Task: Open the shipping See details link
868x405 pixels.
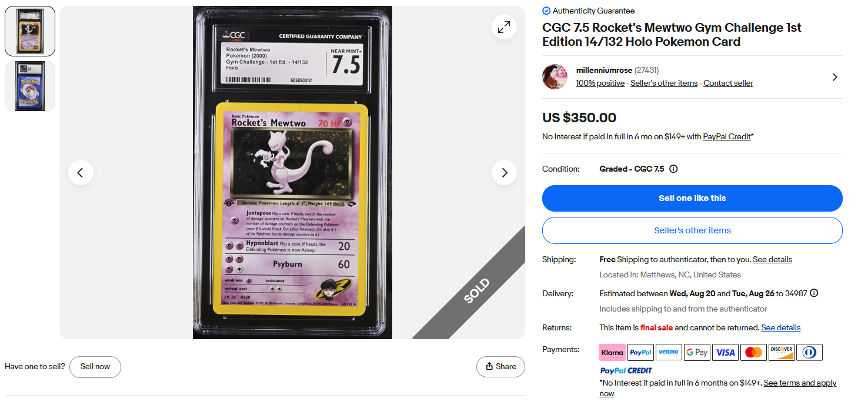Action: [x=772, y=259]
